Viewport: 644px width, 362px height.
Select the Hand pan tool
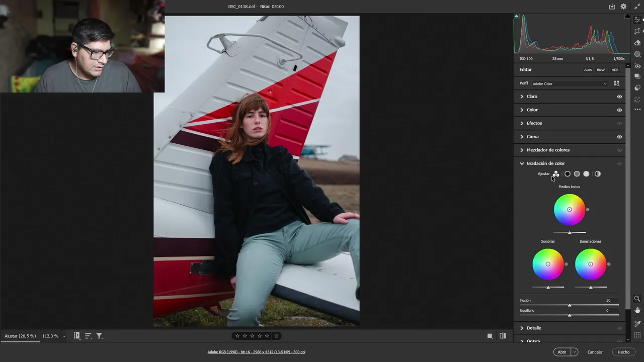(637, 310)
